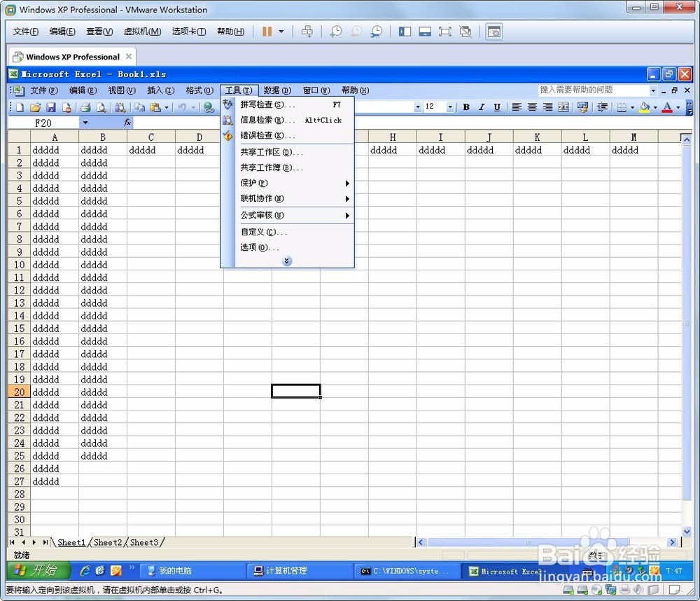Viewport: 700px width, 601px height.
Task: Open the help question box dropdown
Action: [653, 90]
